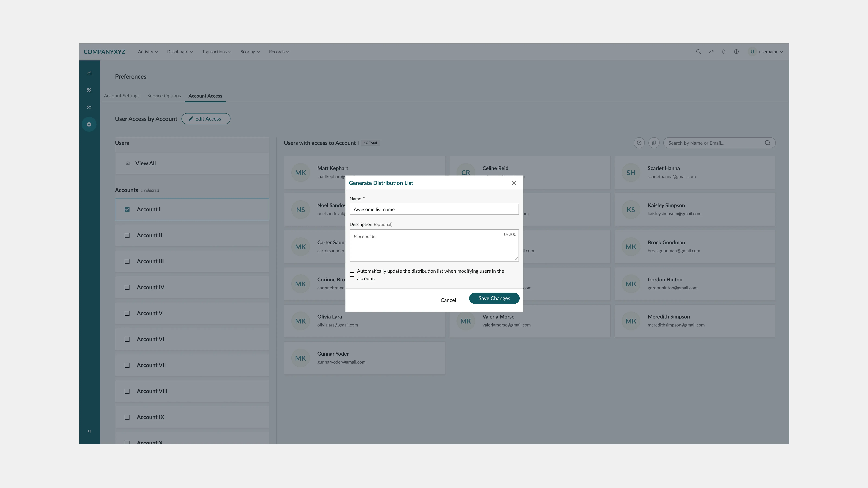The height and width of the screenshot is (488, 868).
Task: Click the copy icon beside search field
Action: coord(654,143)
